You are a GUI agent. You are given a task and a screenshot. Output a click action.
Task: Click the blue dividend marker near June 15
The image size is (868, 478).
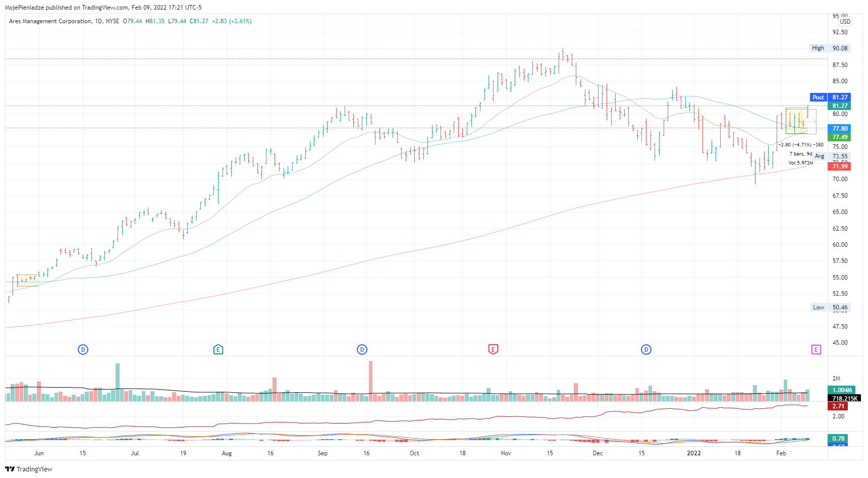[83, 349]
